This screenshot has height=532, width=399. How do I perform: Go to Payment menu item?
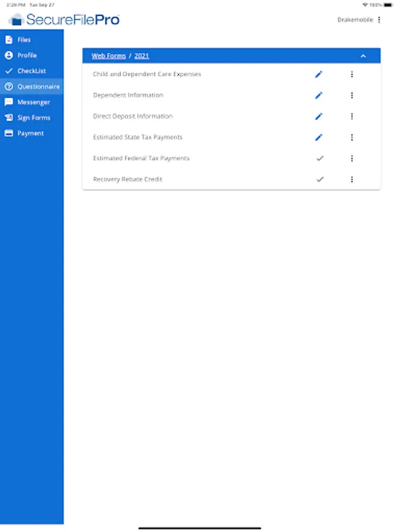(31, 134)
